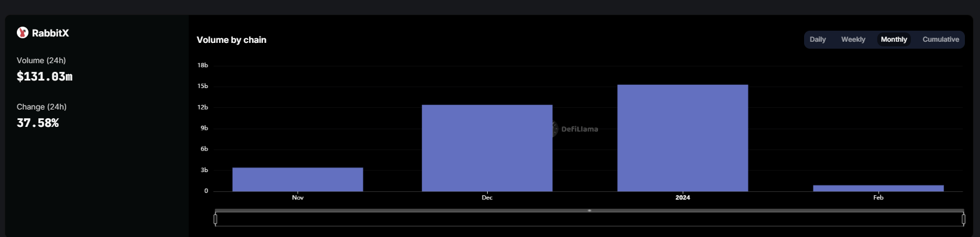Switch chart to Weekly view
The image size is (980, 237).
click(x=853, y=39)
